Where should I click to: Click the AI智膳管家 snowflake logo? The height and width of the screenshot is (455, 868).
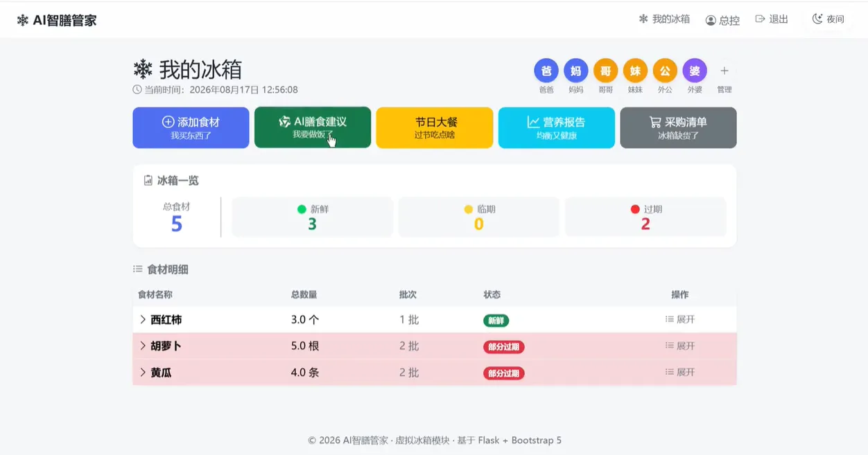tap(23, 21)
